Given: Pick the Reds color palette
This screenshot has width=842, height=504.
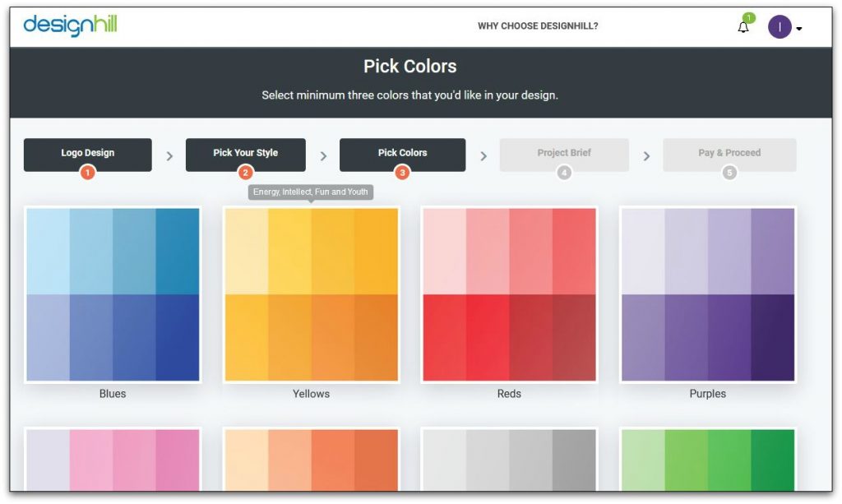Looking at the screenshot, I should (508, 294).
